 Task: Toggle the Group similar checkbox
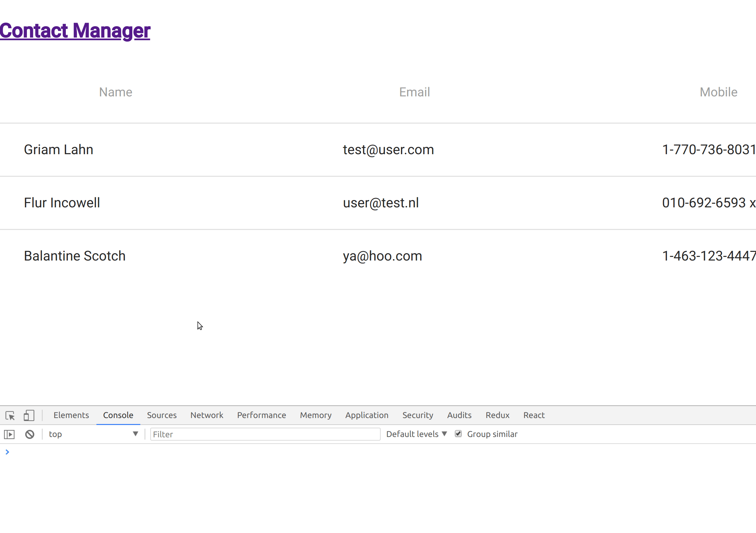tap(458, 434)
